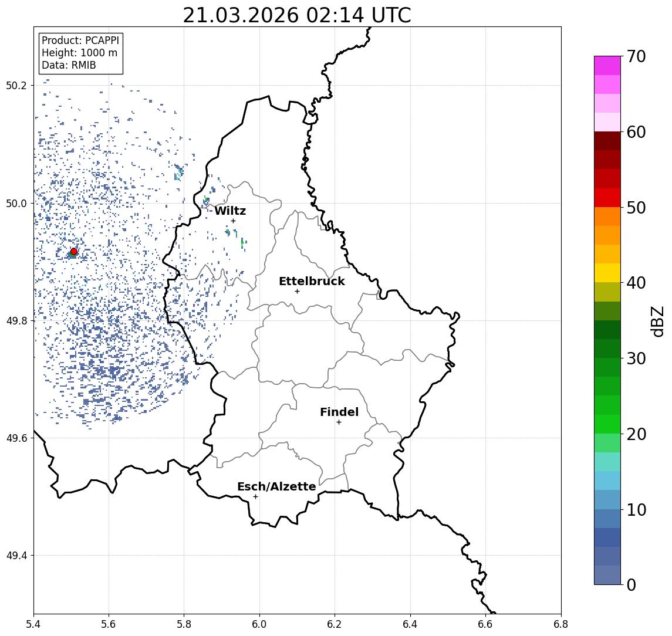Click the colorbar tick label 0

(631, 584)
